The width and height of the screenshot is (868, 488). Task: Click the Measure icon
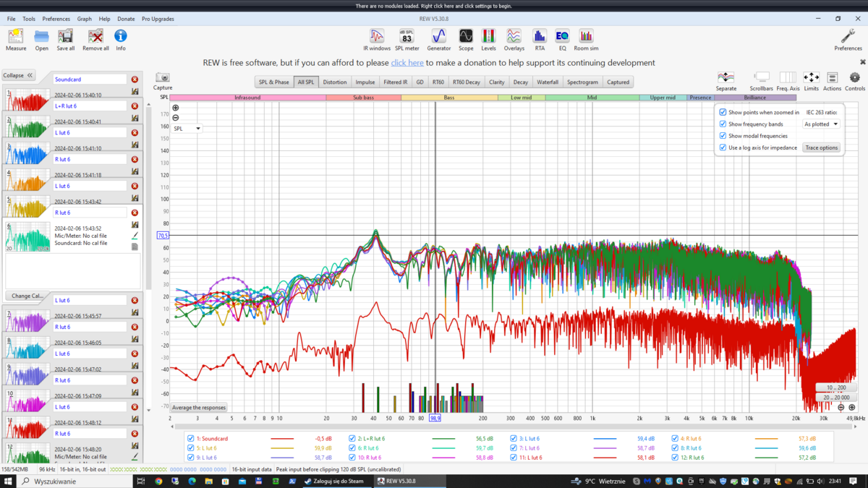[16, 39]
